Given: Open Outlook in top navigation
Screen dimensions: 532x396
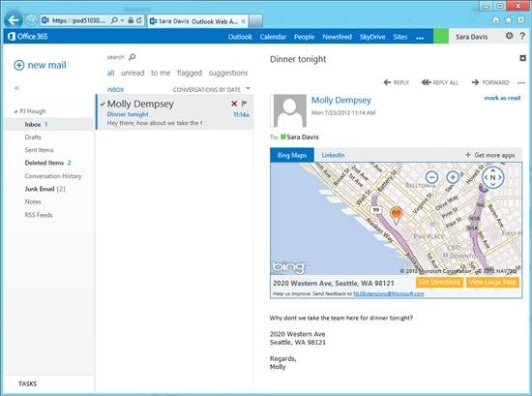Looking at the screenshot, I should [240, 37].
